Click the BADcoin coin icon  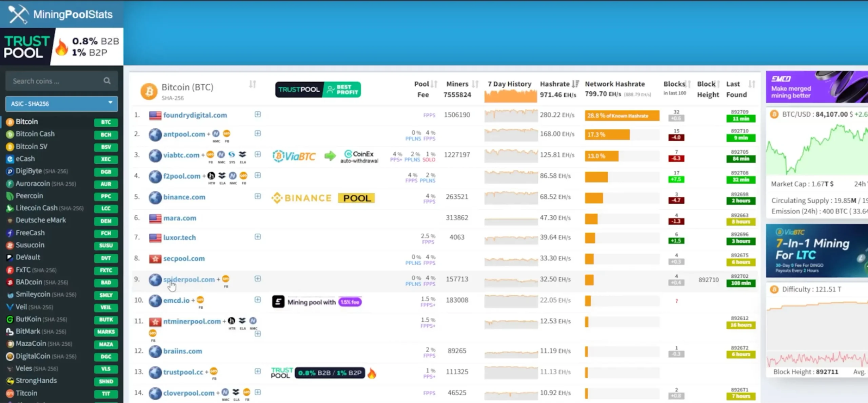tap(10, 282)
